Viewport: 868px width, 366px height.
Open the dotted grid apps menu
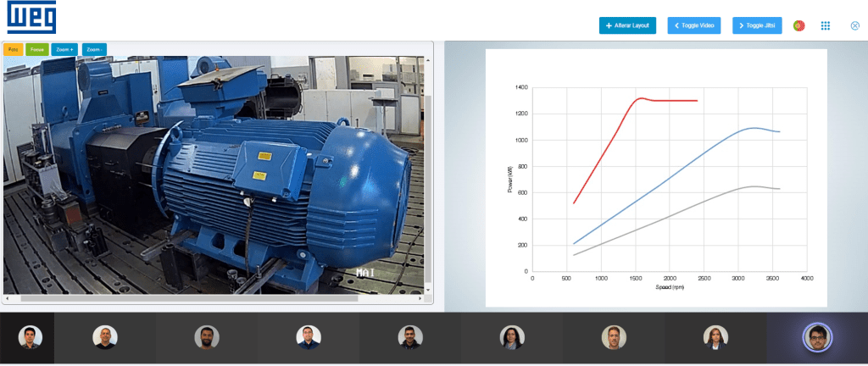826,26
